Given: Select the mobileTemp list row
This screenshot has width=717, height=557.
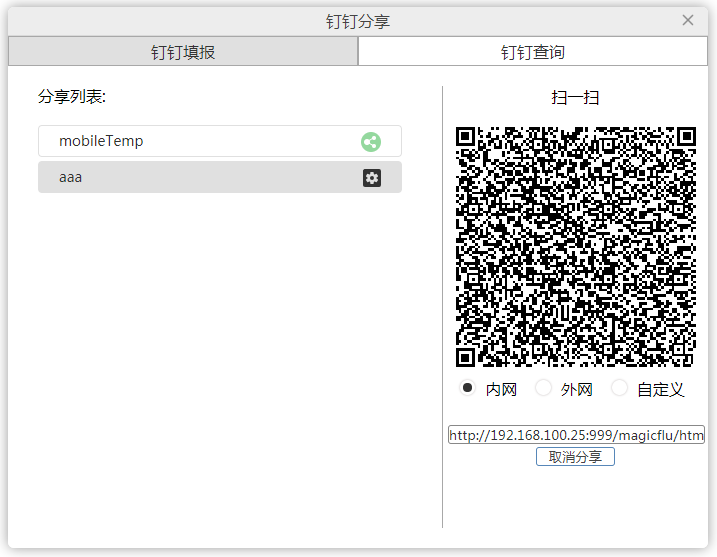Looking at the screenshot, I should click(220, 141).
